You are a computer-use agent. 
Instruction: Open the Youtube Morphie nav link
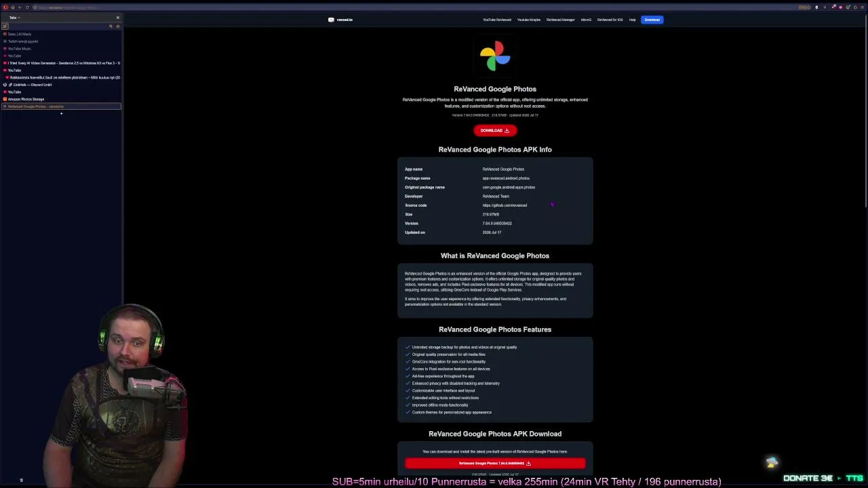(x=529, y=20)
